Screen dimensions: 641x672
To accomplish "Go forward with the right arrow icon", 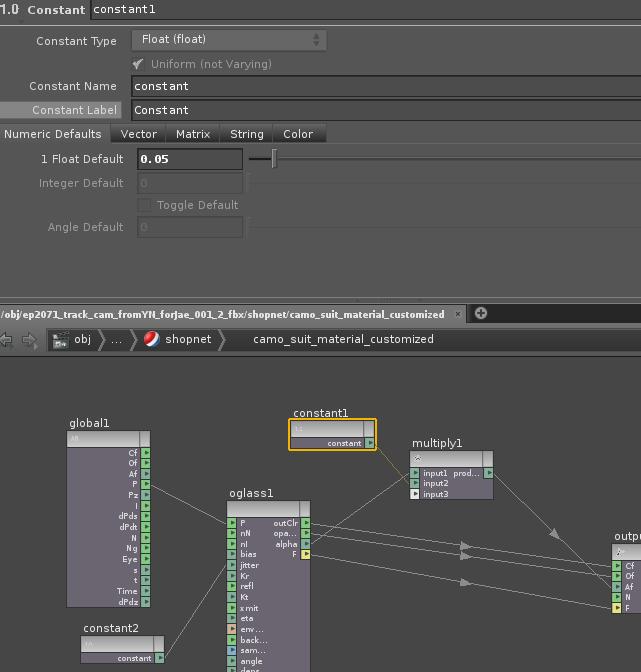I will point(29,340).
